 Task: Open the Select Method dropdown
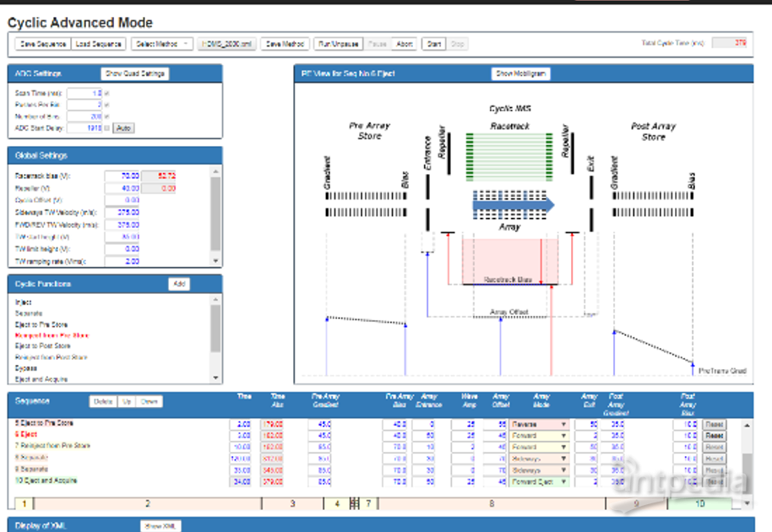pos(162,44)
